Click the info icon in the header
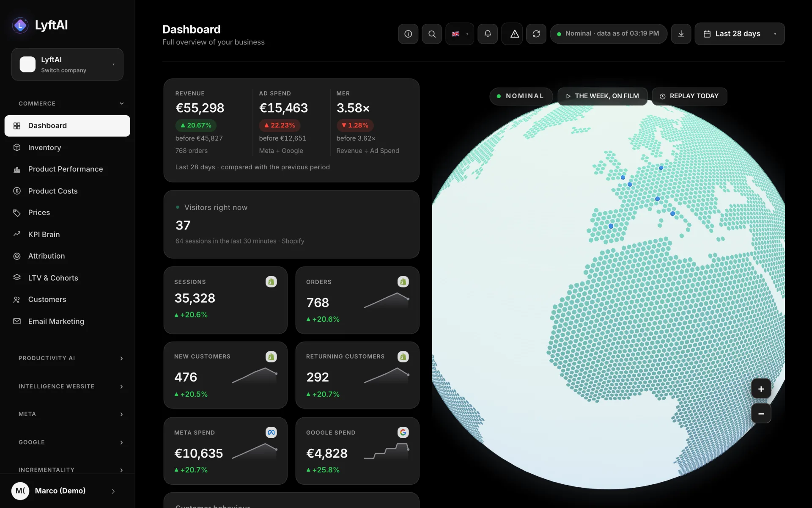Viewport: 812px width, 508px height. (408, 34)
